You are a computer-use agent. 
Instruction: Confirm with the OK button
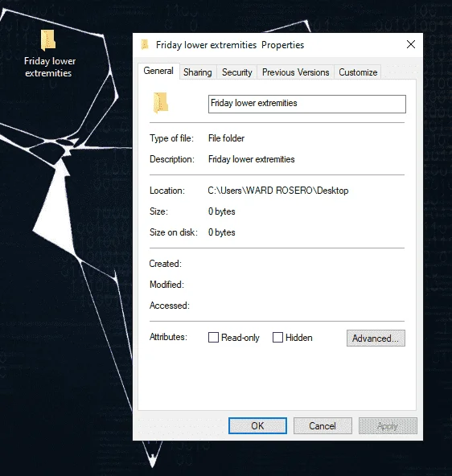tap(257, 425)
